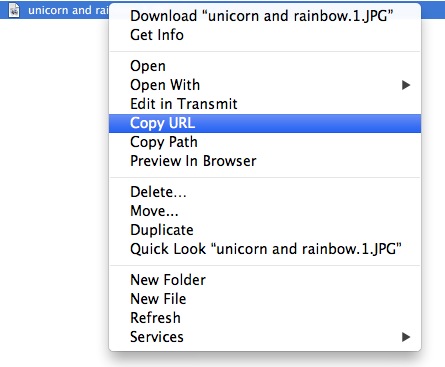The height and width of the screenshot is (367, 445).
Task: Expand the Open With submenu arrow
Action: [x=405, y=85]
